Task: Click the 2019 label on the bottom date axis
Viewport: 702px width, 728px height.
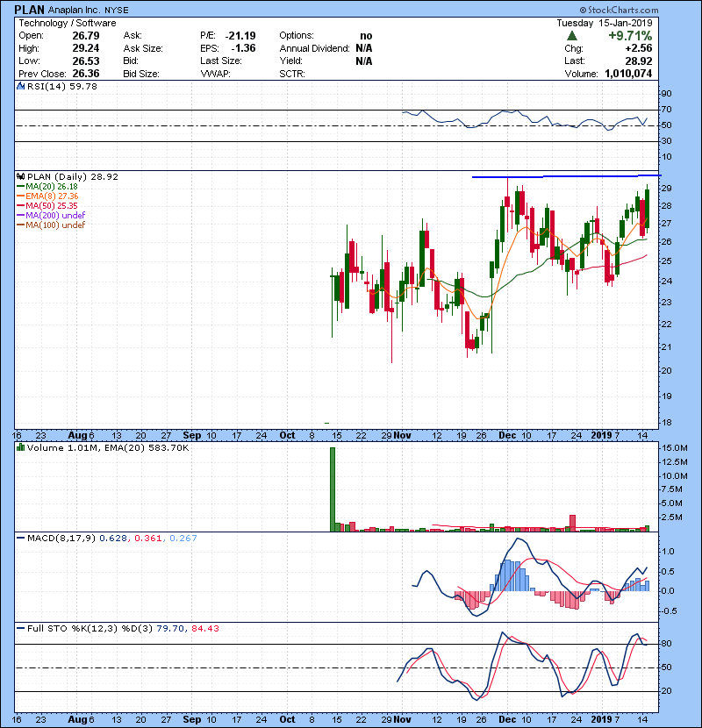Action: coord(601,719)
